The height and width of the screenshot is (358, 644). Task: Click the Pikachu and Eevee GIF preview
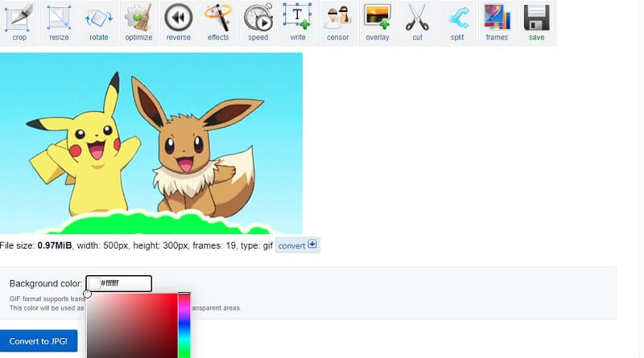pyautogui.click(x=151, y=143)
